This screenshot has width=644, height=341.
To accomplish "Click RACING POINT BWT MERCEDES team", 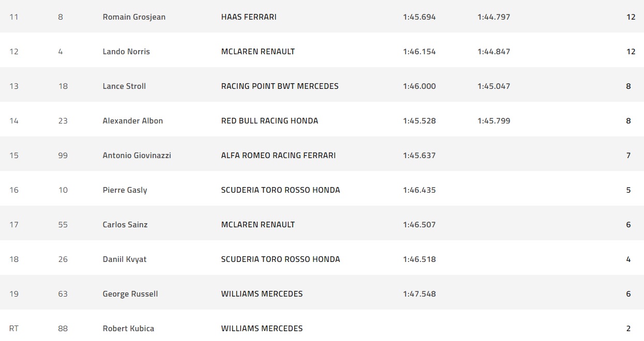I will [x=280, y=86].
